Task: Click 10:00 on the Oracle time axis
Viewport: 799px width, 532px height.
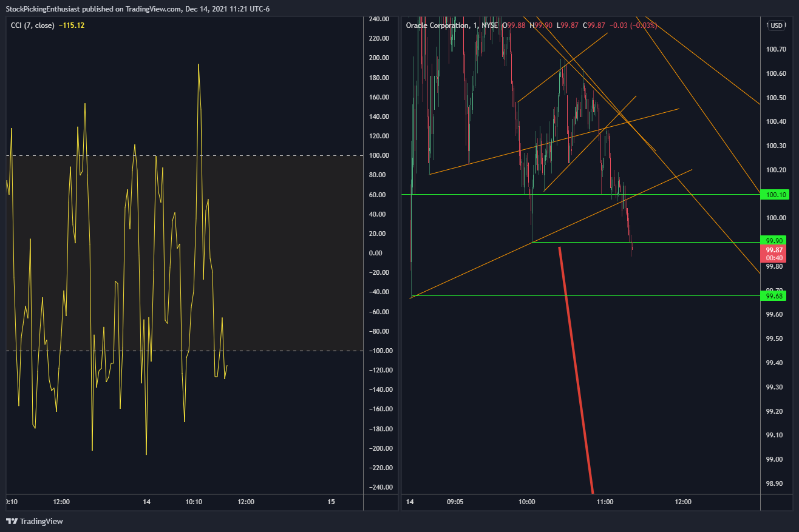Action: click(527, 502)
